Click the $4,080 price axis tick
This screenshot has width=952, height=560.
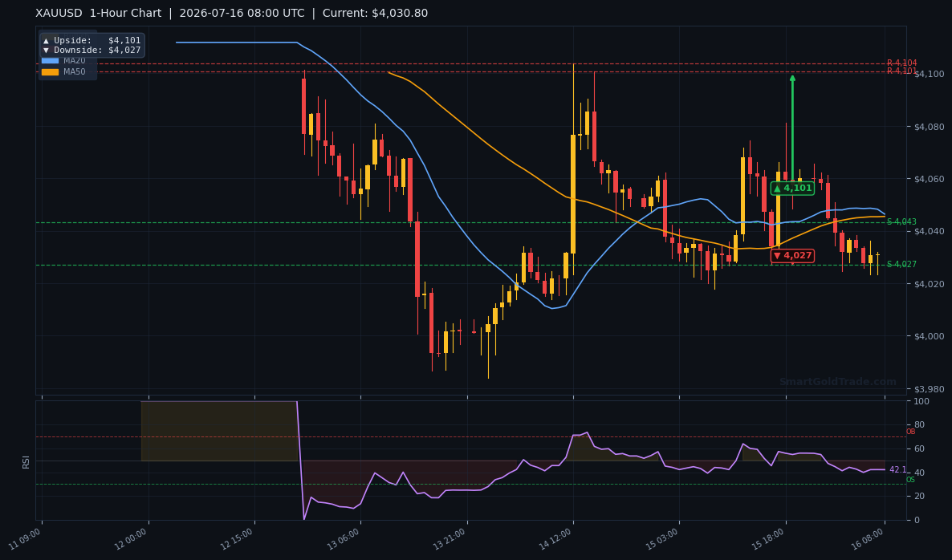pos(929,127)
